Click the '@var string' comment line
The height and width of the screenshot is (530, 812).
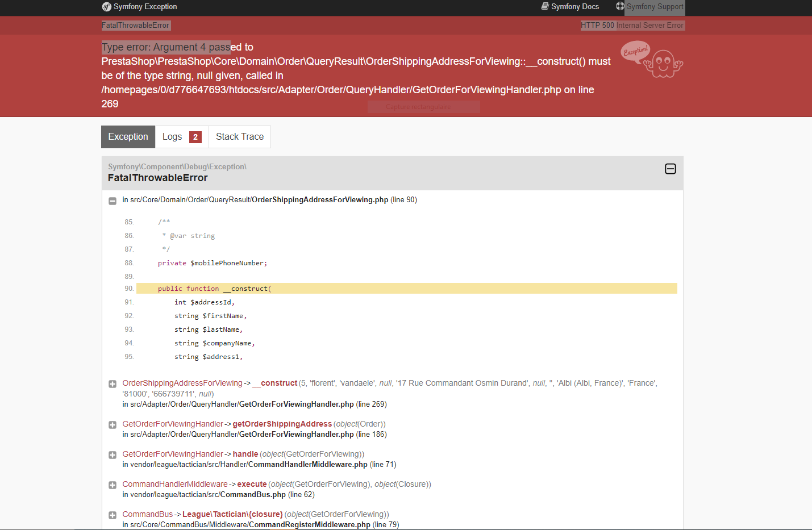[189, 236]
